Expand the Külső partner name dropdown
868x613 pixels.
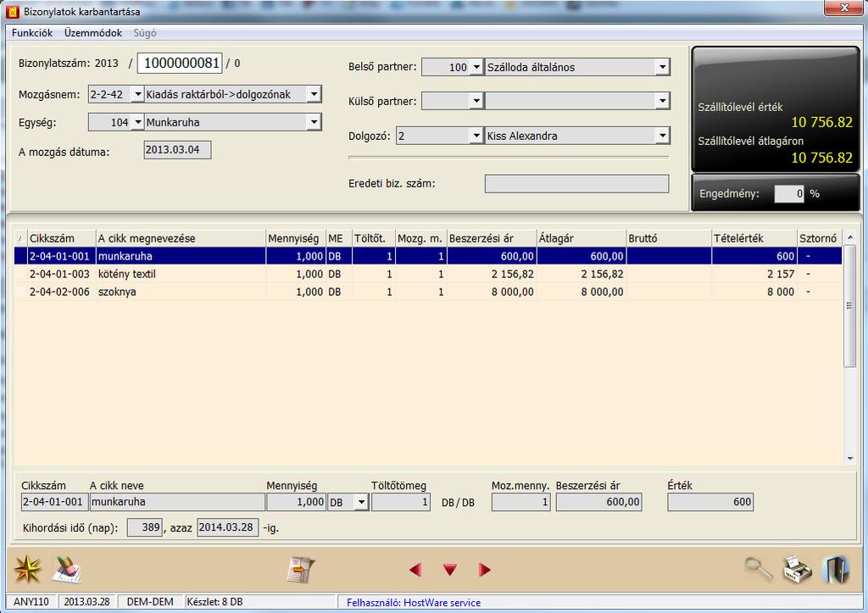click(663, 101)
